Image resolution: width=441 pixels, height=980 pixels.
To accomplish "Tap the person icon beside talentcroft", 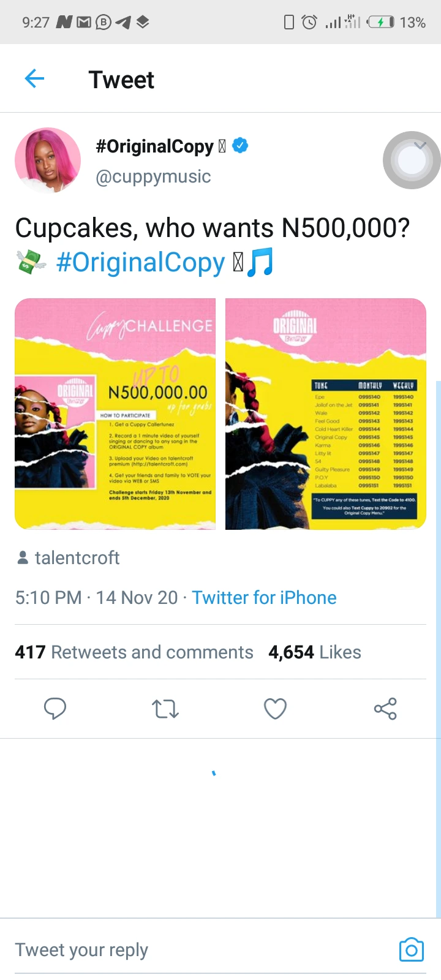I will pyautogui.click(x=23, y=557).
